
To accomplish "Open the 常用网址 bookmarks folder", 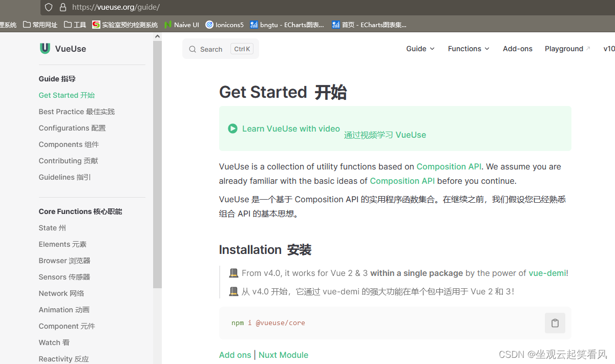I will pos(40,25).
